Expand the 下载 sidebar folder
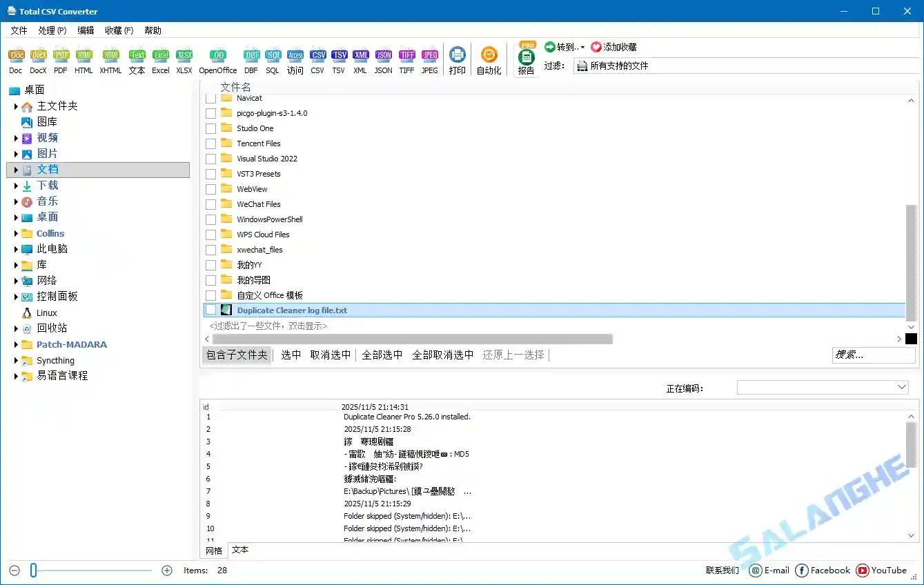This screenshot has width=924, height=585. point(17,185)
